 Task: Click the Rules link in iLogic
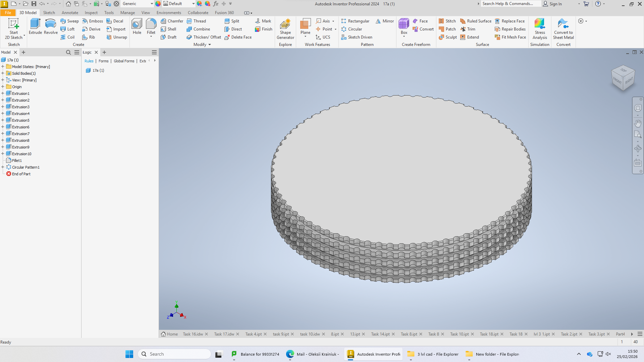[89, 61]
